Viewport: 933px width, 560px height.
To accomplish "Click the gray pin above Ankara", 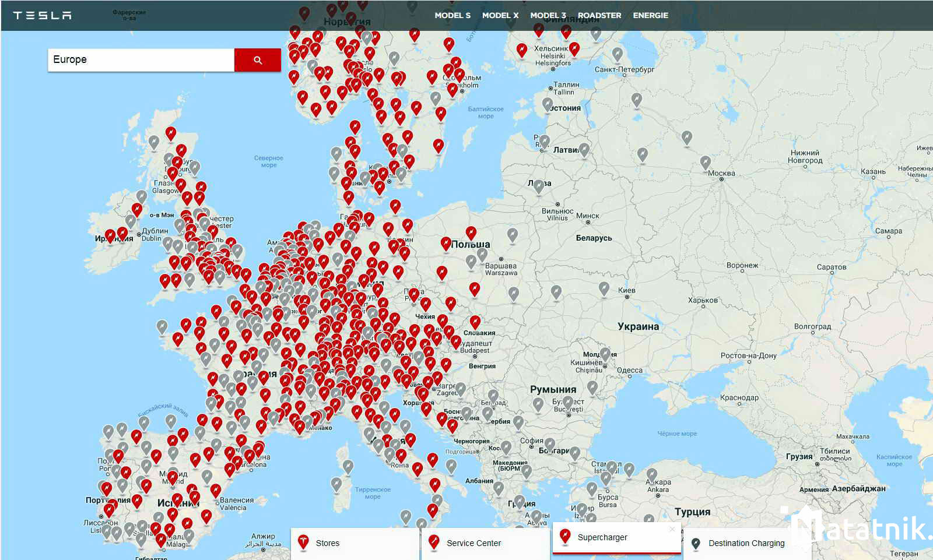I will [x=652, y=474].
